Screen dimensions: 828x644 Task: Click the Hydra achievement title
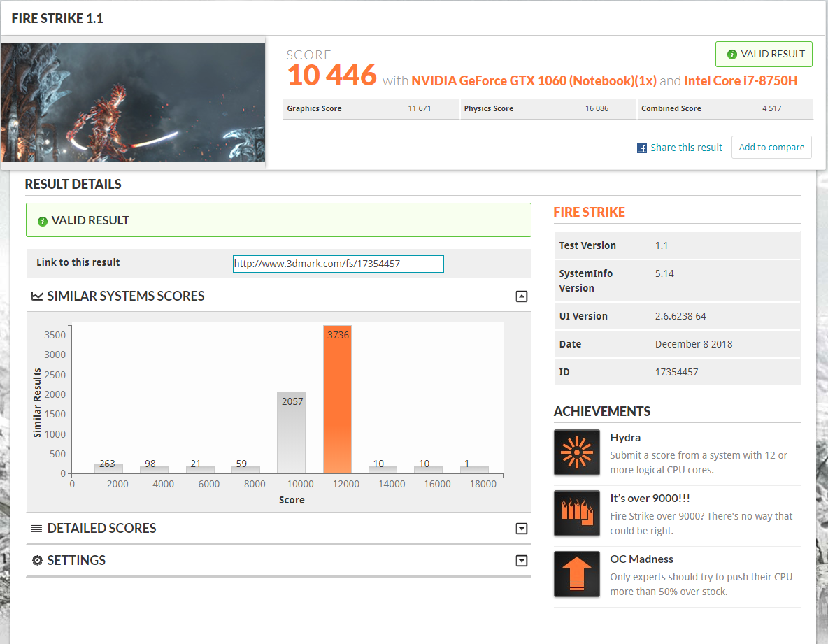click(625, 438)
